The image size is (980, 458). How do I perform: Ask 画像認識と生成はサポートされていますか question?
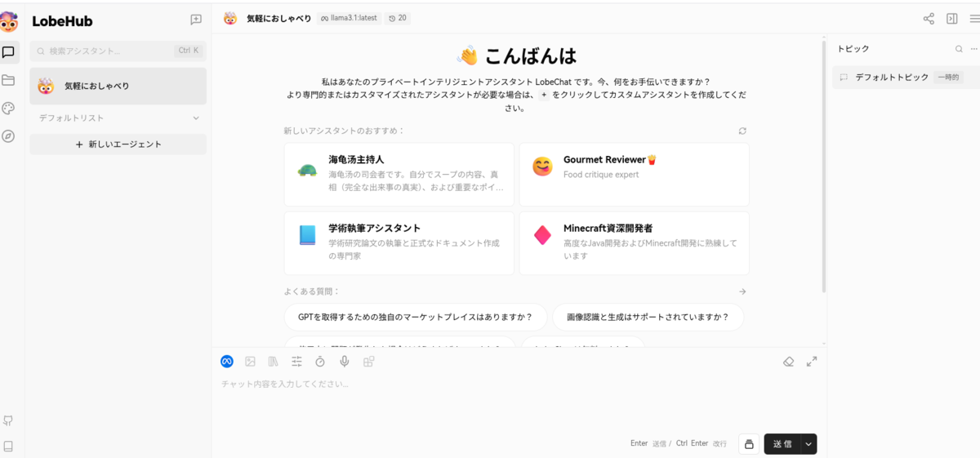tap(648, 317)
